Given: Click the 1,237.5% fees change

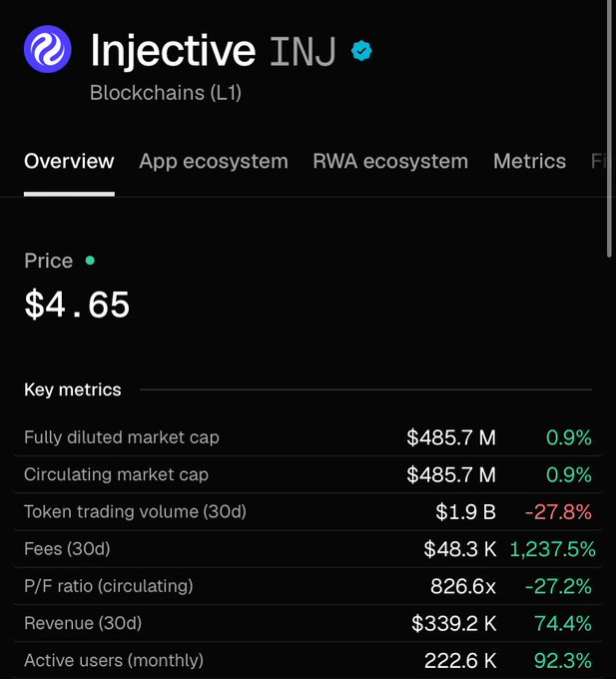Looking at the screenshot, I should pyautogui.click(x=552, y=549).
